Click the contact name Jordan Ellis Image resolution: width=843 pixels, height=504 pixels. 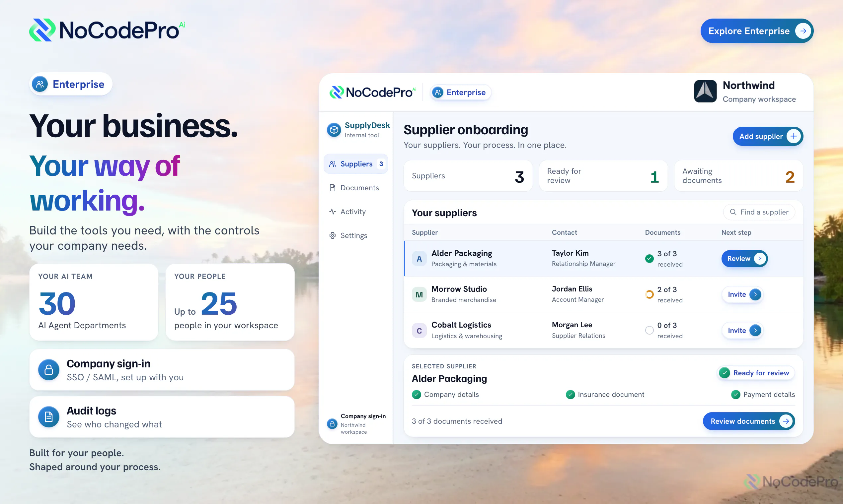572,289
